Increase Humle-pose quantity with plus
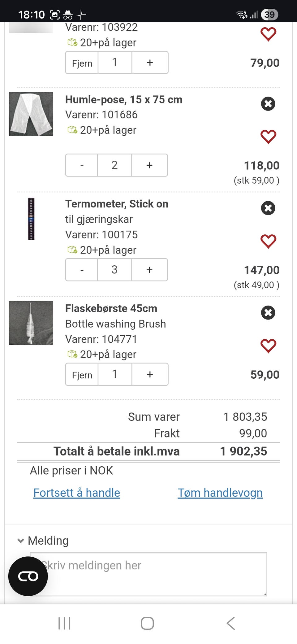 149,165
